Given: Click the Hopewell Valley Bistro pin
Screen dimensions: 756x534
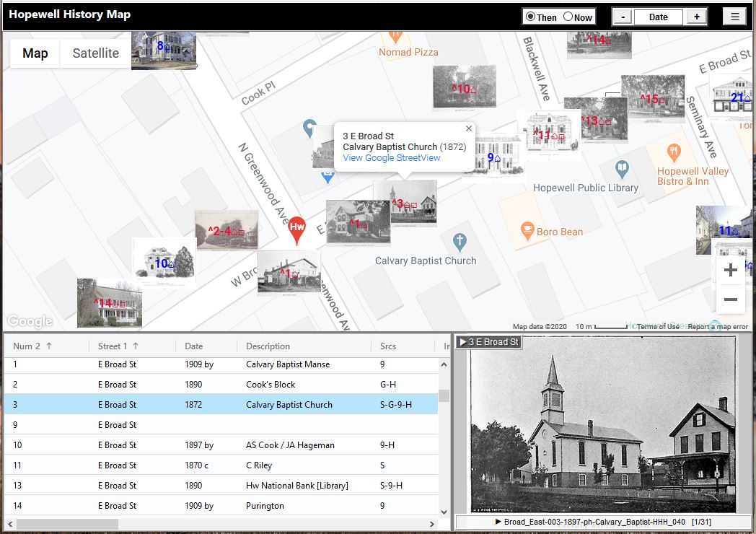Looking at the screenshot, I should [674, 152].
